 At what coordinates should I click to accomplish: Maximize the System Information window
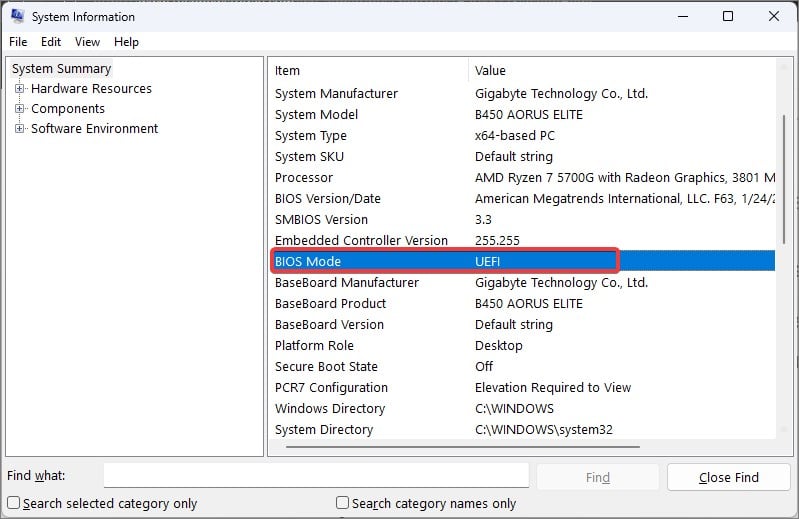click(x=728, y=16)
